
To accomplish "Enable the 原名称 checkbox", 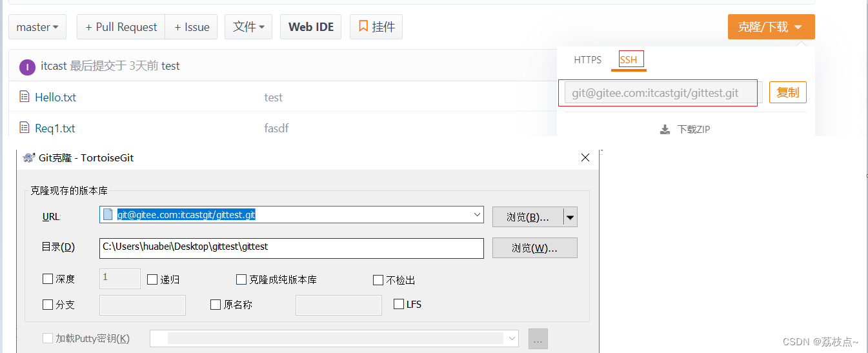I will pos(216,305).
